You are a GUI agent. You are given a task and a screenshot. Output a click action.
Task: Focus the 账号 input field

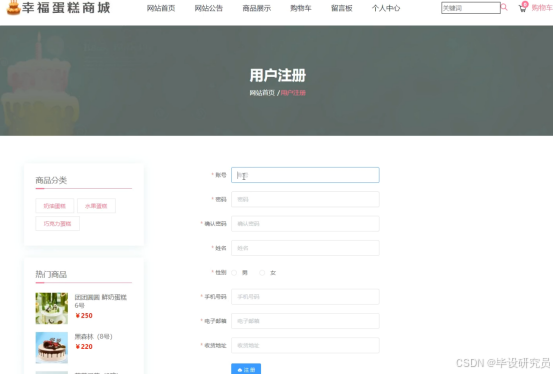point(305,175)
